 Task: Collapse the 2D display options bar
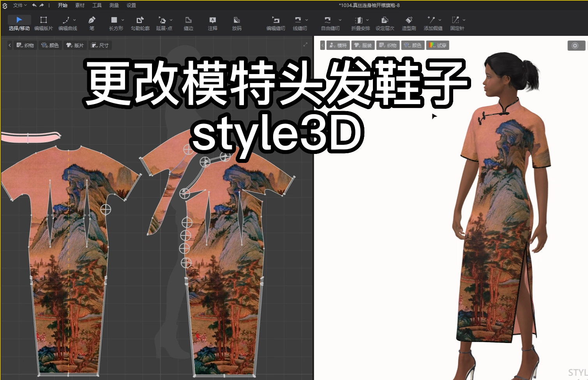coord(9,45)
